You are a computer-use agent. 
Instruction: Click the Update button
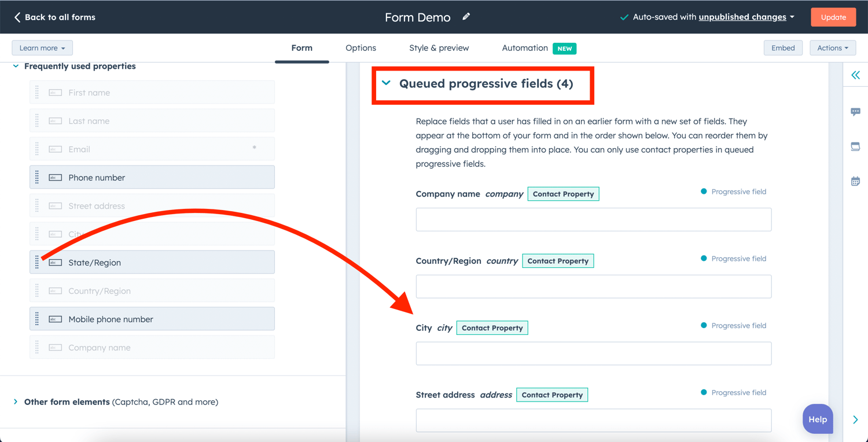tap(833, 17)
